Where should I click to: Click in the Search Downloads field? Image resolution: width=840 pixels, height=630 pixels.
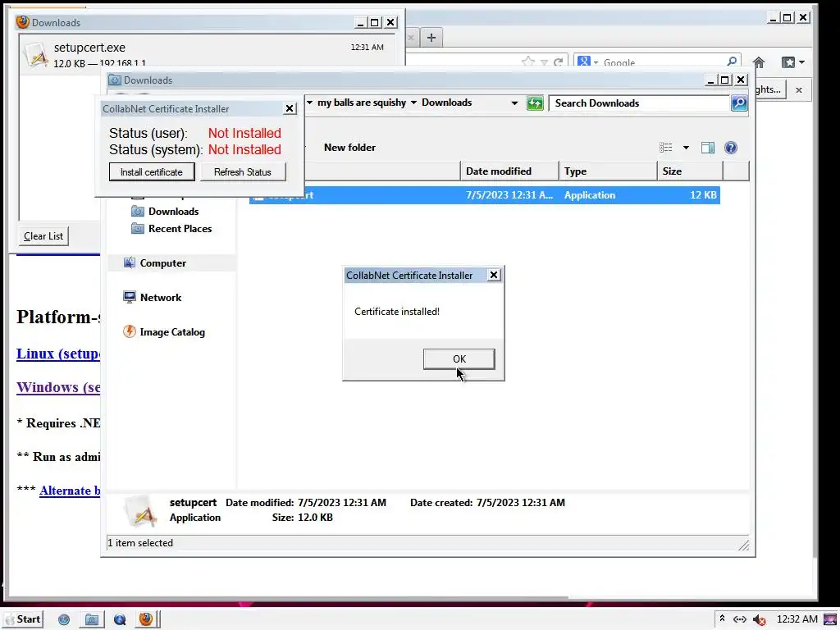click(x=640, y=103)
